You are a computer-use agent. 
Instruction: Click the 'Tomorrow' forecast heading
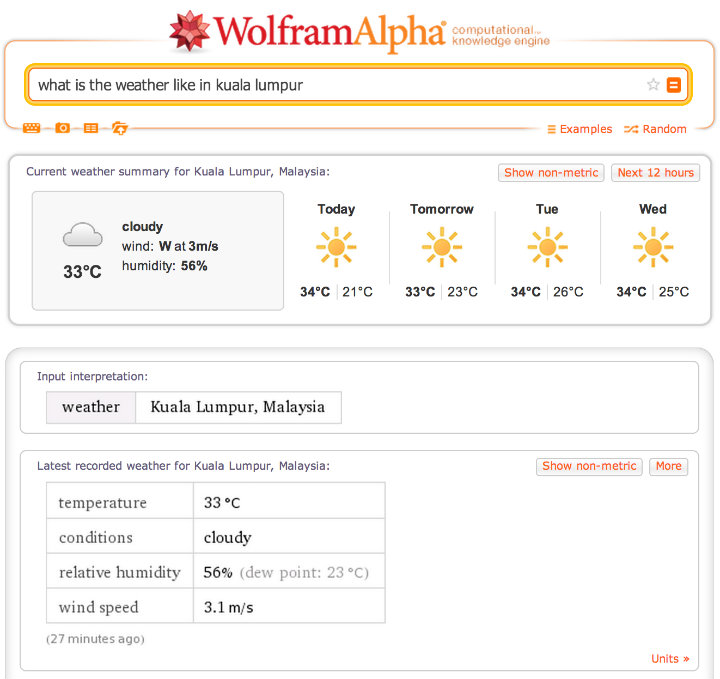[442, 209]
